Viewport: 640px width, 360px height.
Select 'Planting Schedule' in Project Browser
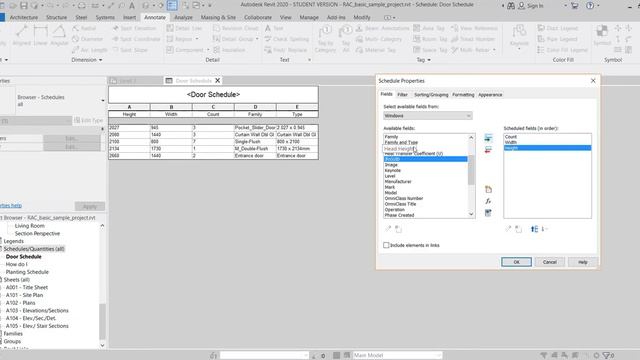pyautogui.click(x=27, y=272)
